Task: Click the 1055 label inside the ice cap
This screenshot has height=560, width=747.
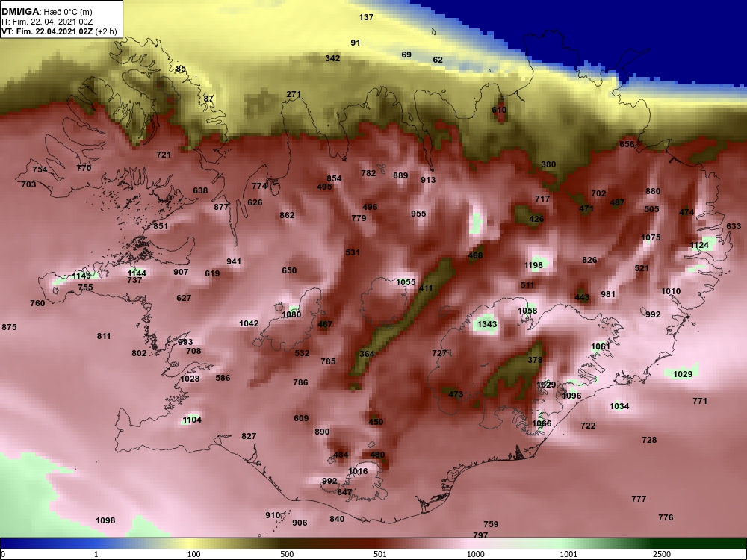Action: coord(406,282)
